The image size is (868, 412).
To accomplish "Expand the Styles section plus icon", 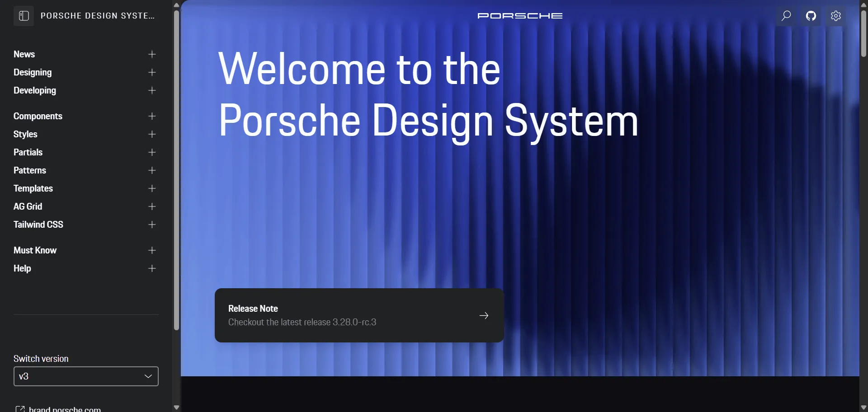I will 152,134.
